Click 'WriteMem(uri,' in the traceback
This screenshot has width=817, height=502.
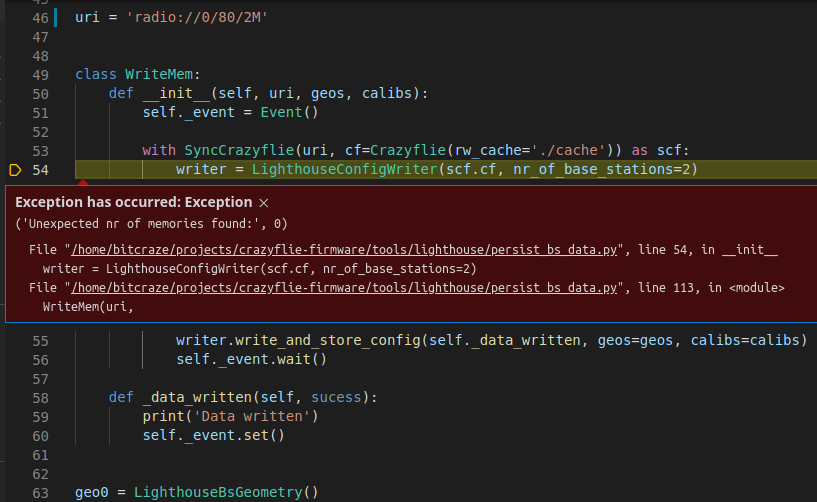coord(88,307)
